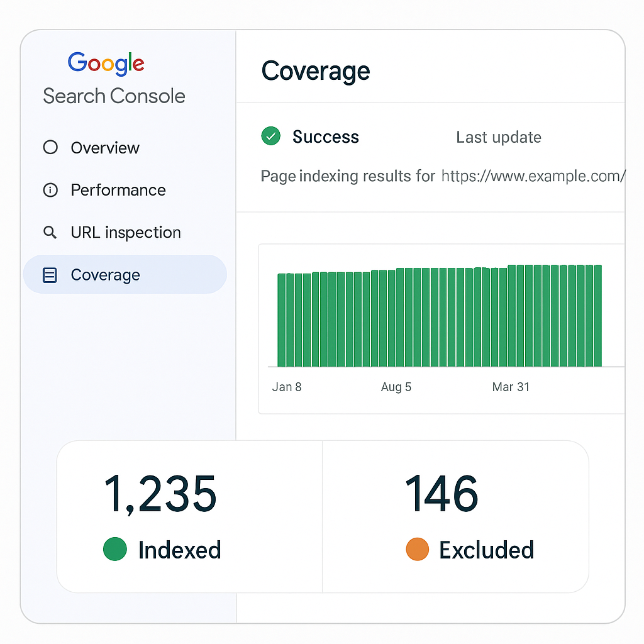Click the Page indexing results for text
This screenshot has height=644, width=644.
tap(347, 176)
